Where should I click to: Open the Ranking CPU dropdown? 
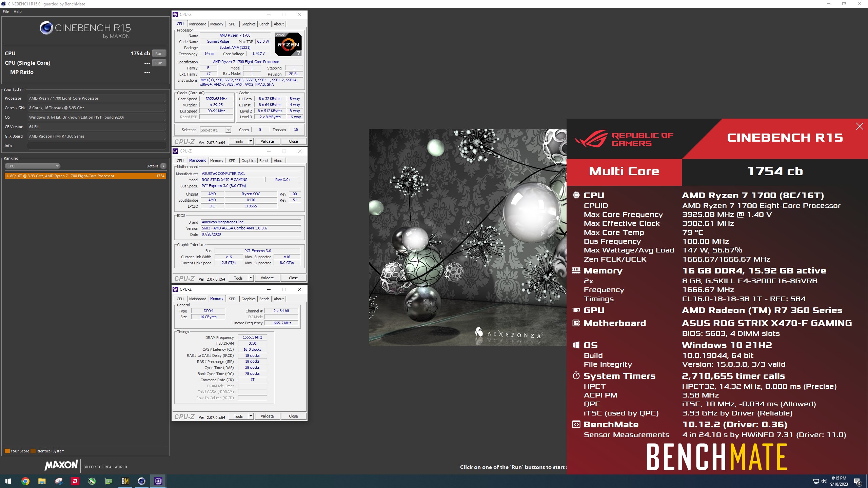(33, 166)
